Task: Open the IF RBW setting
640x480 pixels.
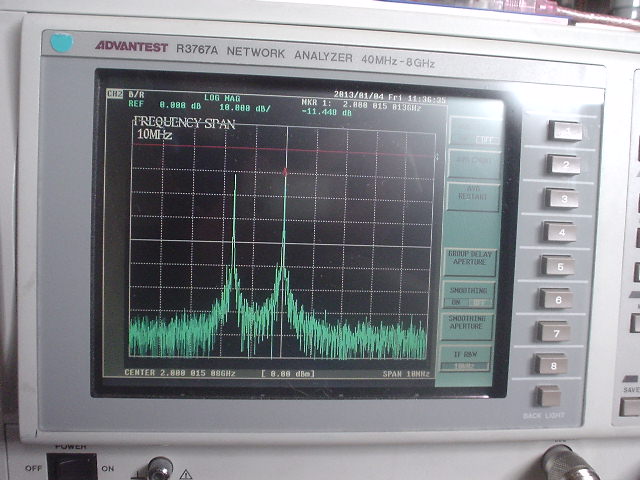Action: 466,358
